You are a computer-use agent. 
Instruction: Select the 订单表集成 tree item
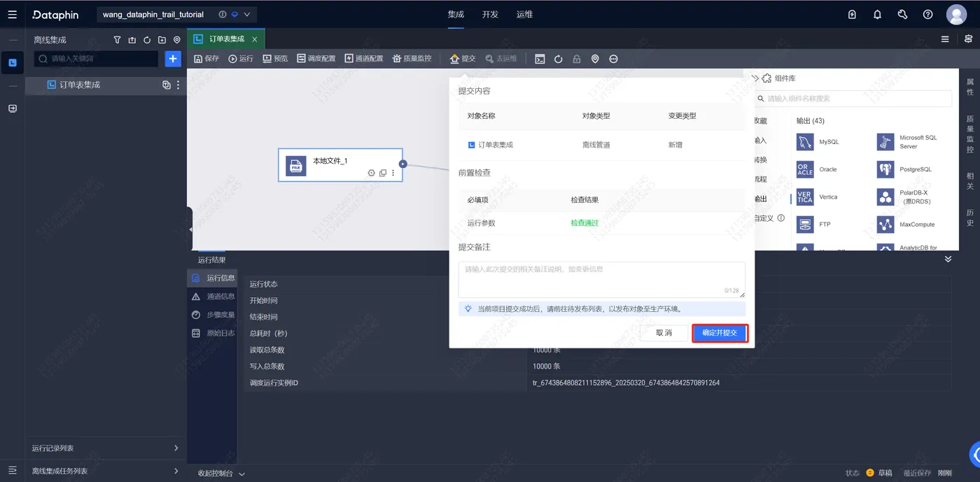pos(80,85)
